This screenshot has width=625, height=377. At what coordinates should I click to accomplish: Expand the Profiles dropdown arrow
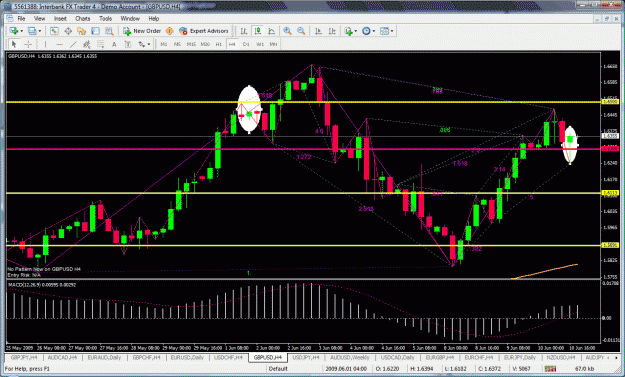[40, 31]
